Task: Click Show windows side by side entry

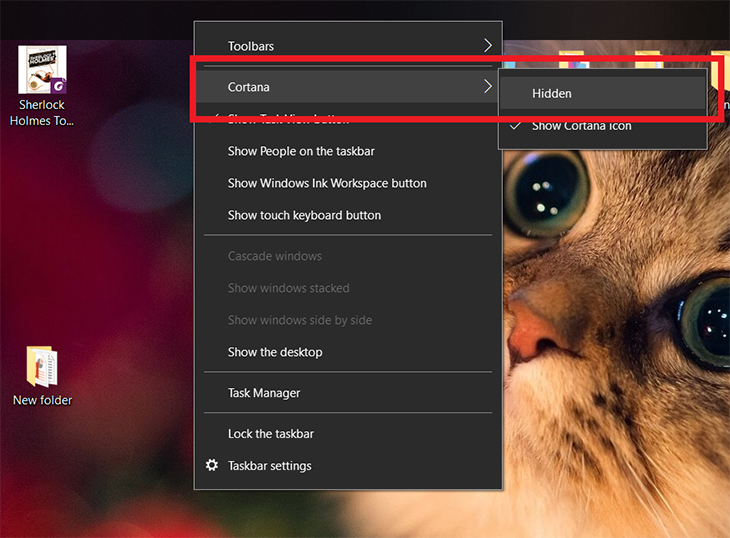Action: tap(348, 320)
